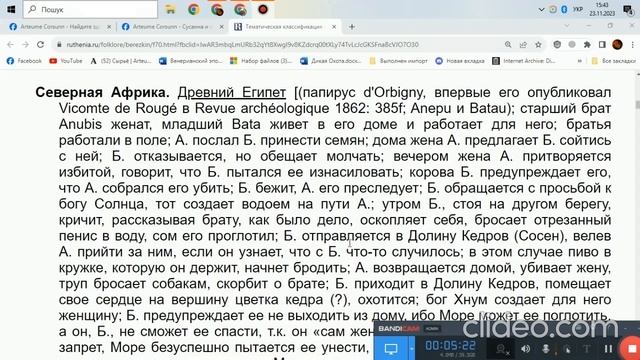Toggle Bandicam speaker sound icon
Screen dimensions: 640x360
525,349
